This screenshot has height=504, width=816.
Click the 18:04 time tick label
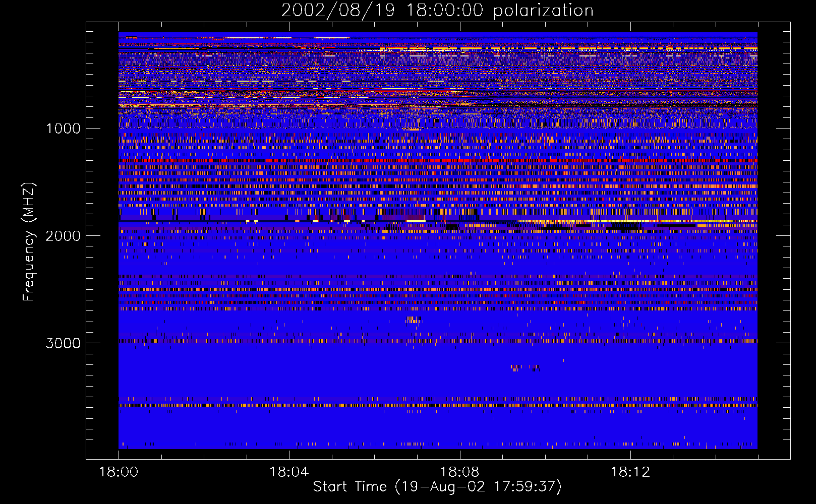(x=289, y=472)
